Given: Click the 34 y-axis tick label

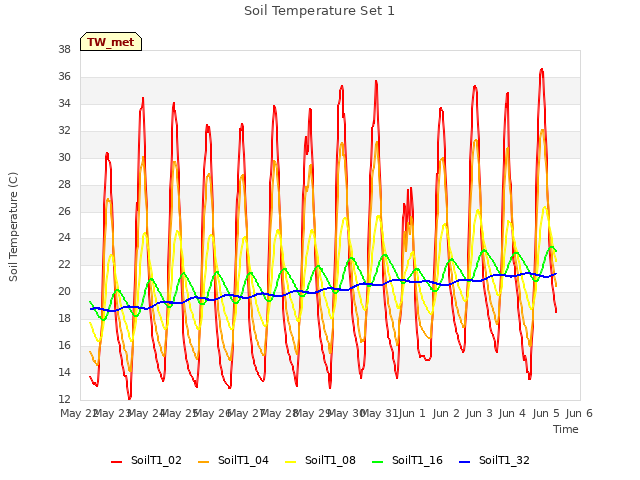Looking at the screenshot, I should pyautogui.click(x=64, y=104).
